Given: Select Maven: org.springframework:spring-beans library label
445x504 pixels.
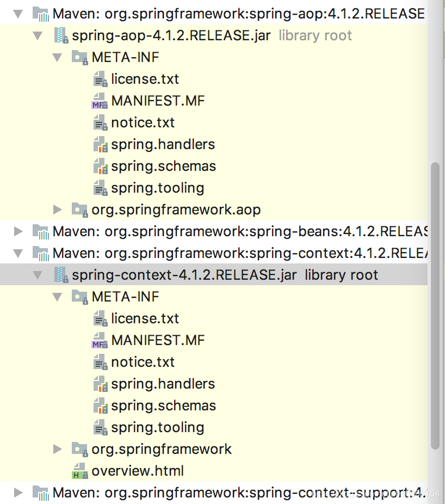Looking at the screenshot, I should [x=240, y=231].
